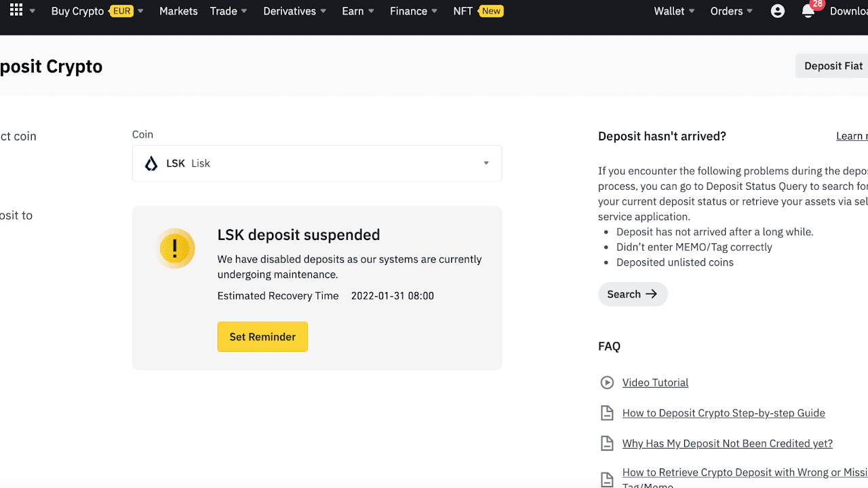868x488 pixels.
Task: Open the apps grid menu icon
Action: point(16,11)
